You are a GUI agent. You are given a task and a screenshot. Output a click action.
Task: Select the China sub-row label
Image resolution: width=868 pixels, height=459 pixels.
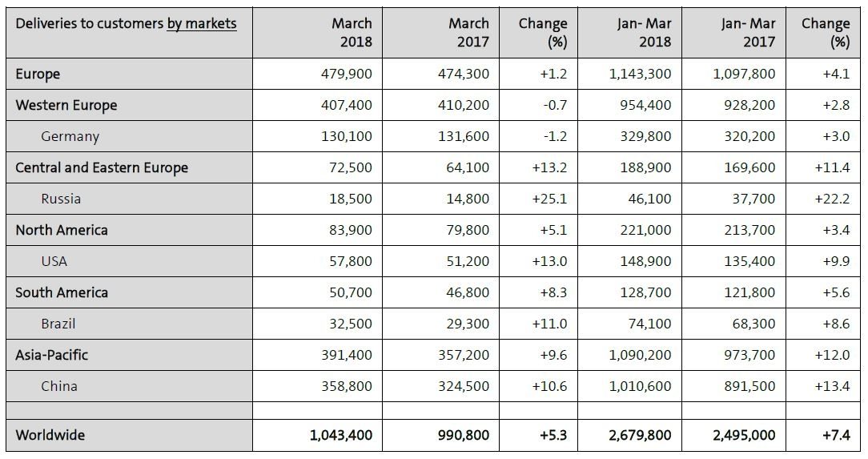(x=59, y=387)
